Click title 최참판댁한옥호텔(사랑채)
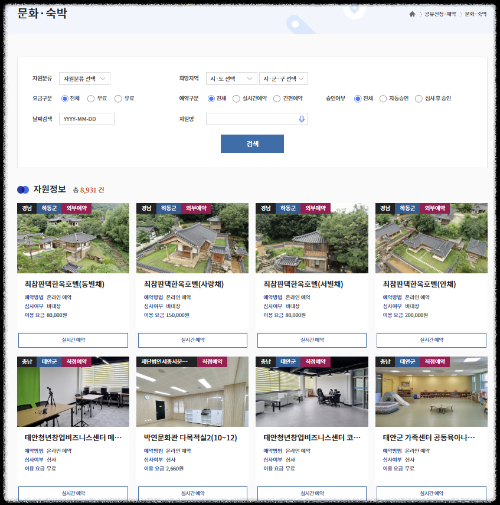 pos(184,284)
